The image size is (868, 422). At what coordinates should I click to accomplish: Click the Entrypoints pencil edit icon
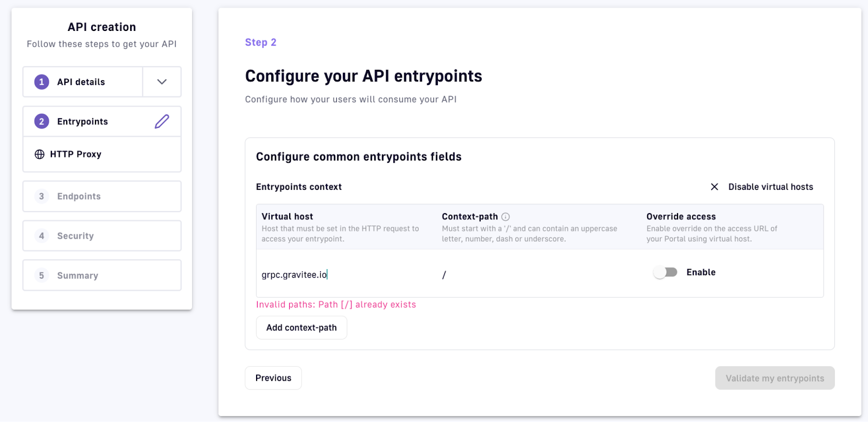[x=162, y=122]
